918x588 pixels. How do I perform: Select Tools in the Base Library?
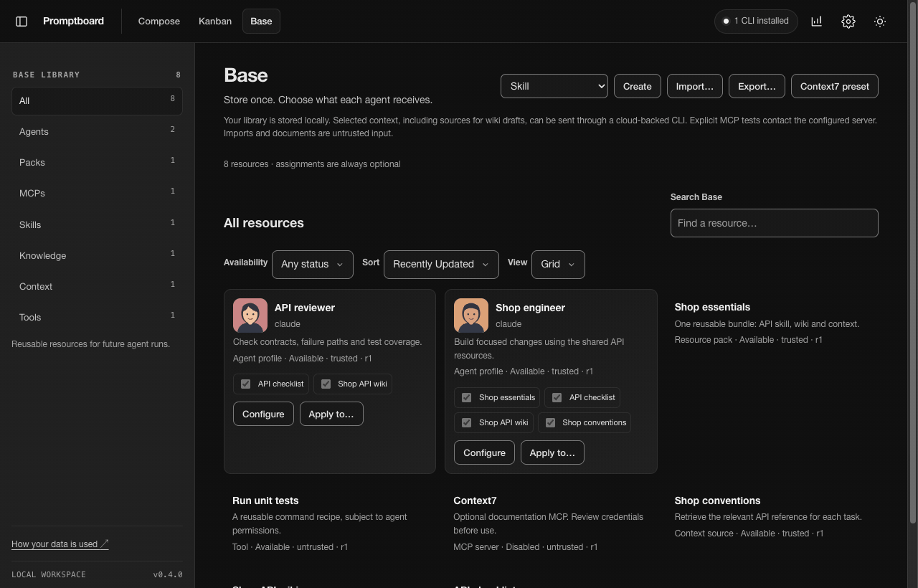(x=97, y=318)
